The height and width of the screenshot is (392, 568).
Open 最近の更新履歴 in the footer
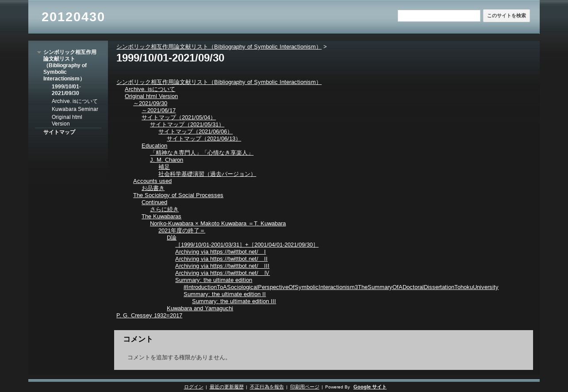click(226, 387)
